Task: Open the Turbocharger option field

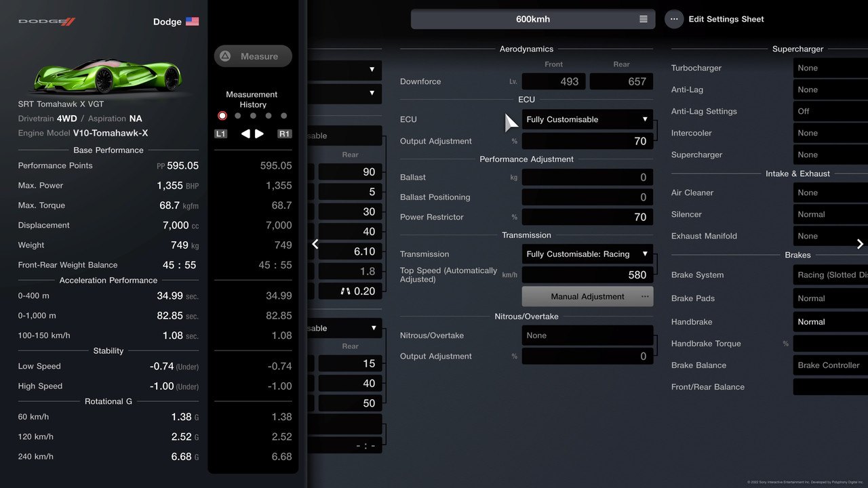Action: tap(831, 68)
